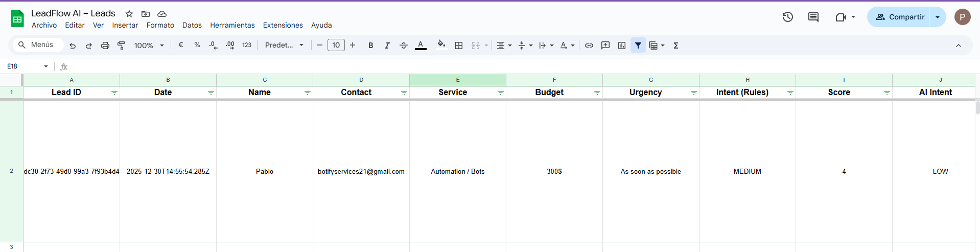
Task: Open the Editar menu
Action: coord(75,25)
